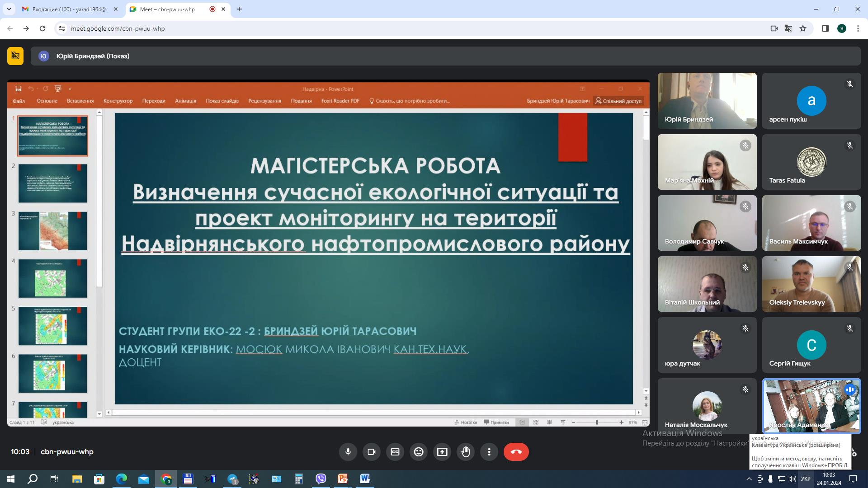Raise hand in the meeting
This screenshot has width=868, height=488.
(466, 452)
